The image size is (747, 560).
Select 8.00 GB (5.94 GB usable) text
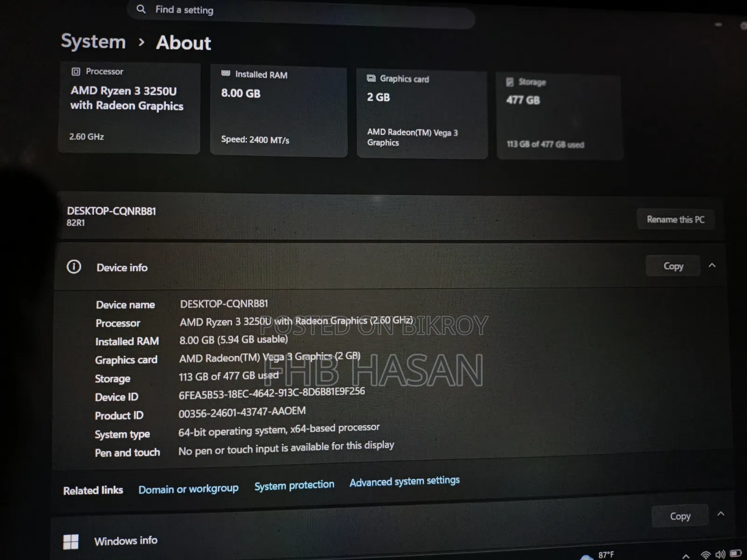233,340
